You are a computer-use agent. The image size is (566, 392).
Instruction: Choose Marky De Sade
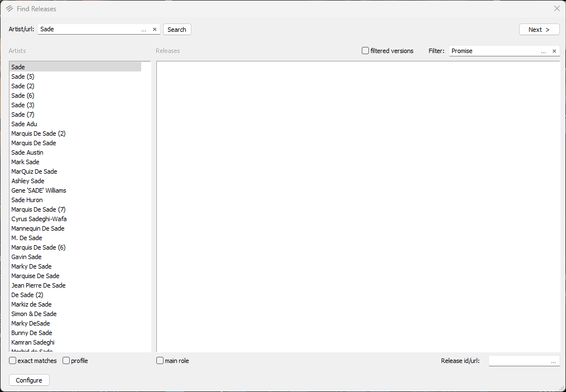coord(75,266)
